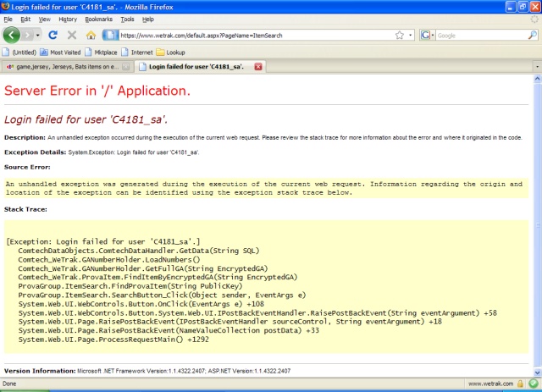
Task: Click the scrollbar down arrow
Action: coord(537,373)
